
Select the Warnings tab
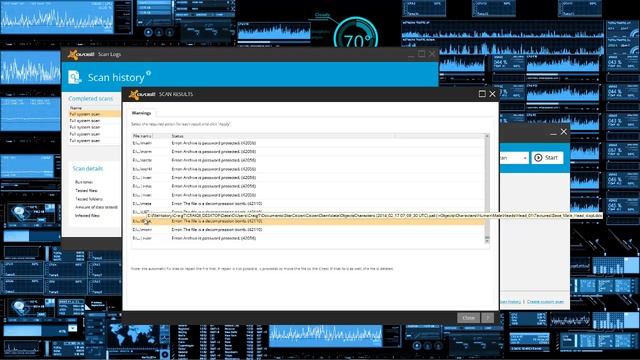point(141,113)
